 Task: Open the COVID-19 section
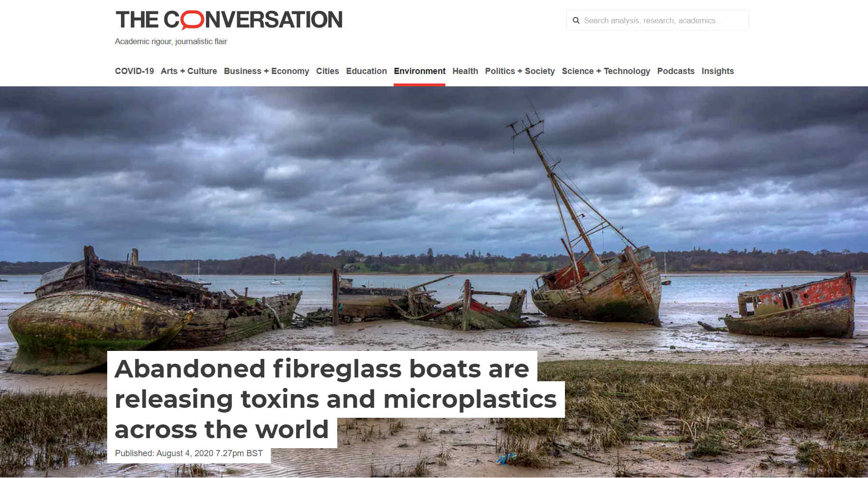point(134,71)
